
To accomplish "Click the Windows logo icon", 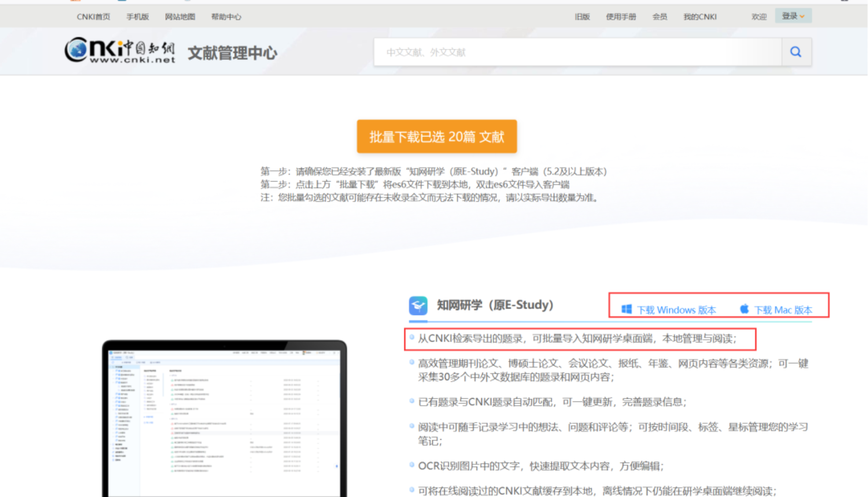I will 626,309.
